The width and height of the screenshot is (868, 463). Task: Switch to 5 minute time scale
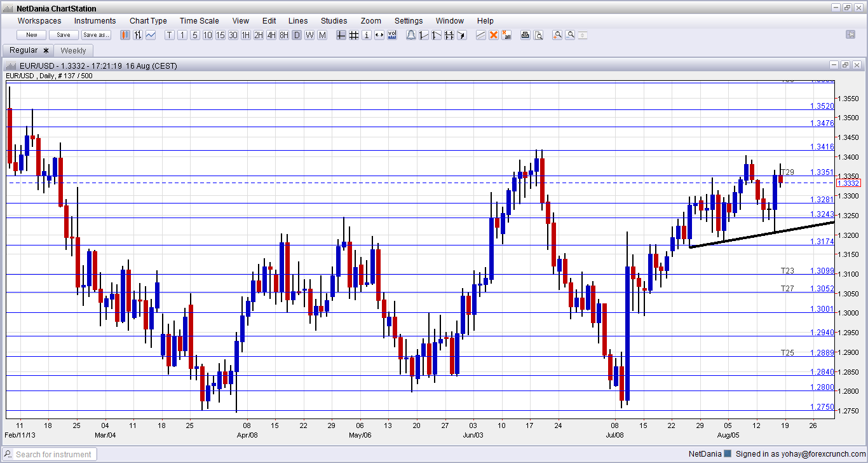(x=195, y=35)
